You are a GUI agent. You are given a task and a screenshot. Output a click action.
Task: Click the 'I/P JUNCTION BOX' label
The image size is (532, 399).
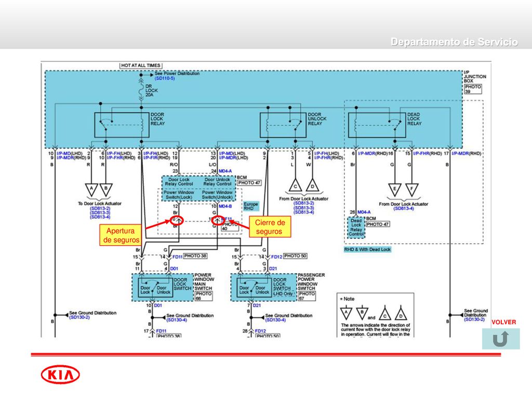(475, 77)
